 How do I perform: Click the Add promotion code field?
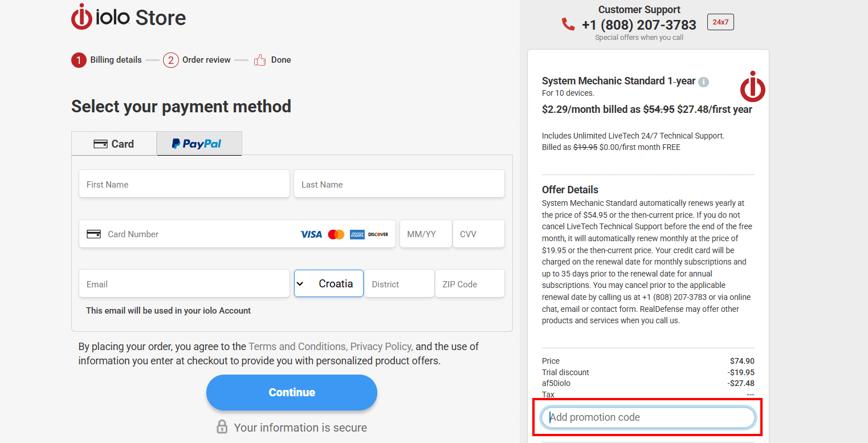click(x=647, y=417)
